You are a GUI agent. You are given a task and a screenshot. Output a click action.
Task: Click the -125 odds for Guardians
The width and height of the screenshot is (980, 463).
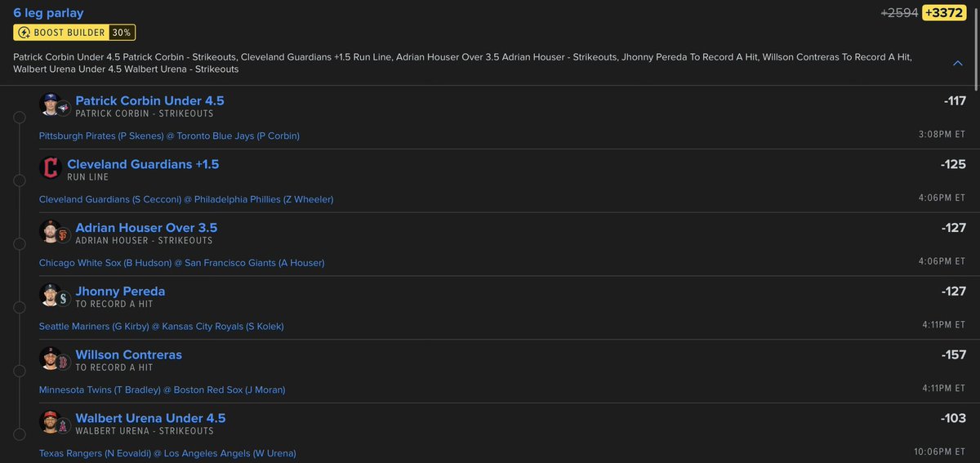953,164
